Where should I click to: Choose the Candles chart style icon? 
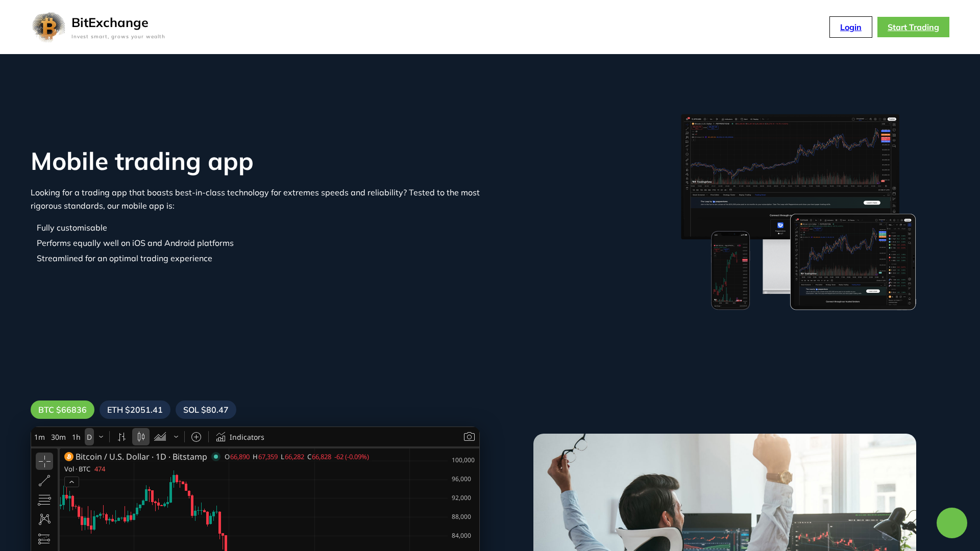[x=141, y=437]
